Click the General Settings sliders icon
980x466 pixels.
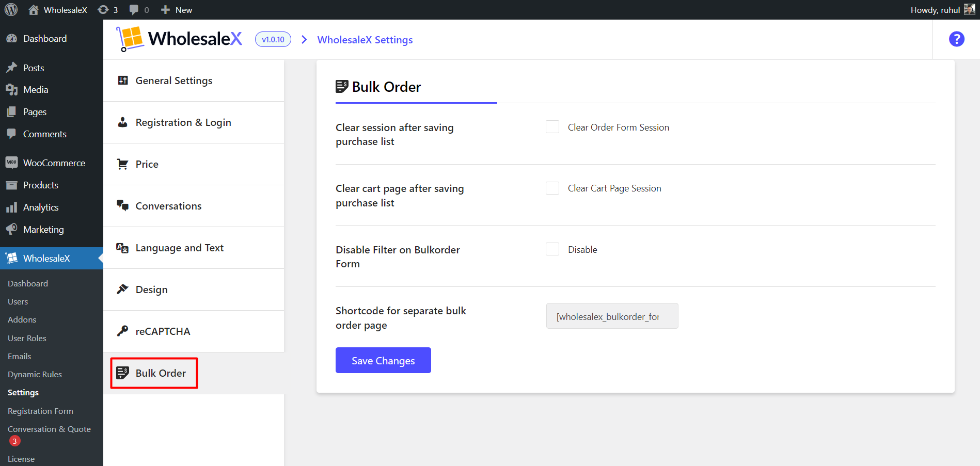click(123, 80)
